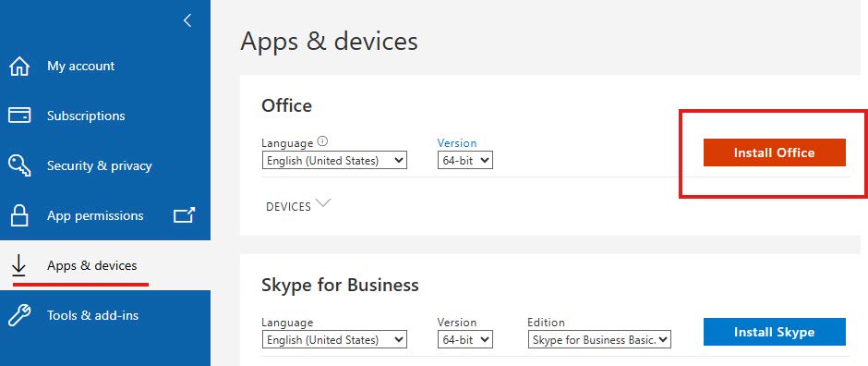Screen dimensions: 868x366
Task: Click the blue Version link under Office
Action: click(x=457, y=143)
